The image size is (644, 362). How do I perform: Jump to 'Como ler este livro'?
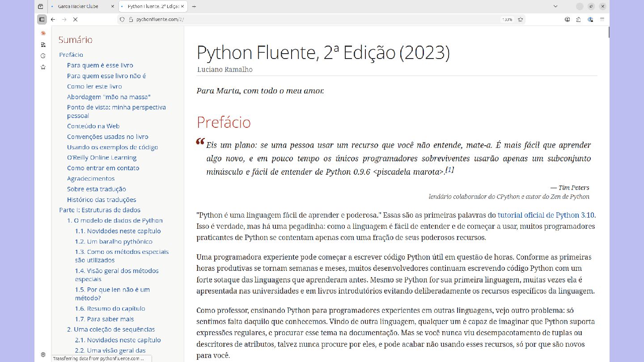94,86
